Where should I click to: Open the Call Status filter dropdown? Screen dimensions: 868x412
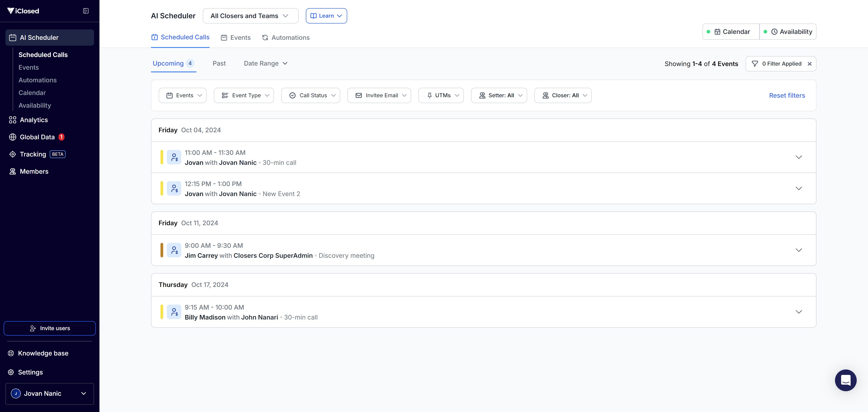pos(310,95)
